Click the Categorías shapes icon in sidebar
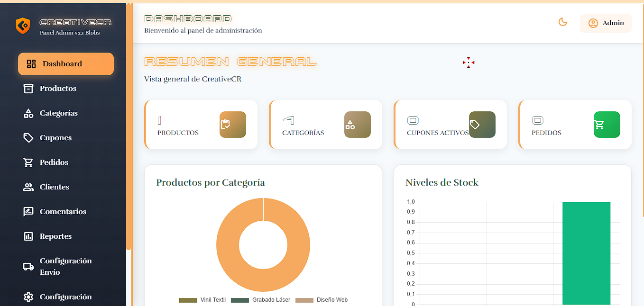Screen dimensions: 644x306 point(28,113)
